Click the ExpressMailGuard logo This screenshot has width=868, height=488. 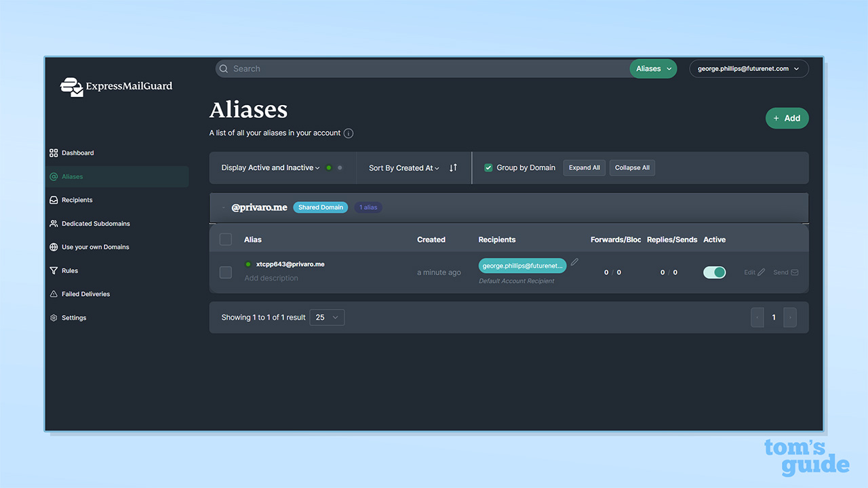click(115, 87)
